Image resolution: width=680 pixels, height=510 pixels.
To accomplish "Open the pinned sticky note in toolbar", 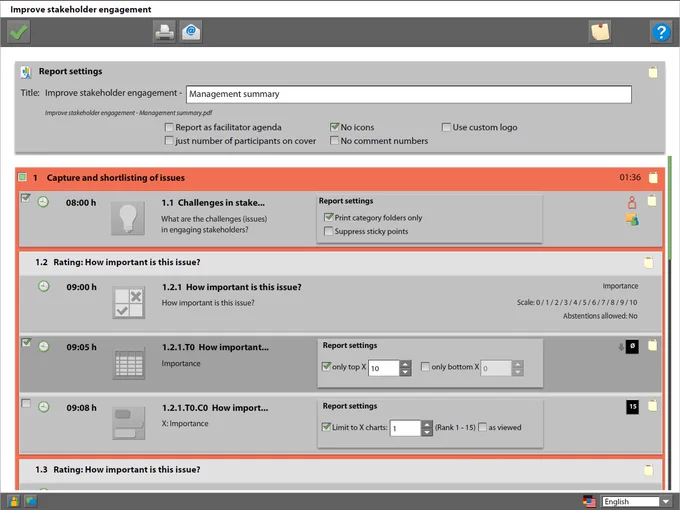I will coord(600,32).
